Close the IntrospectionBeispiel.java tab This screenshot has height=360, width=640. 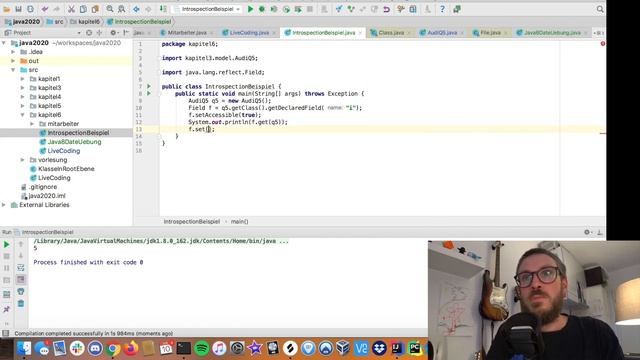pyautogui.click(x=360, y=33)
